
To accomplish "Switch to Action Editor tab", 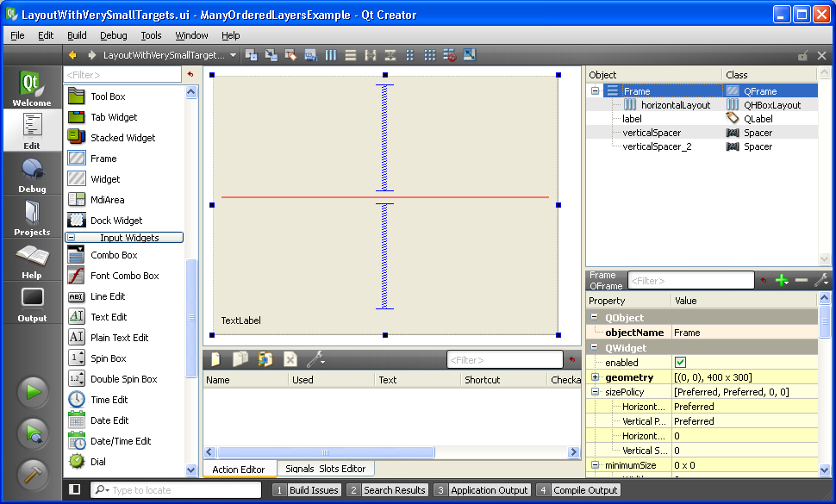I will tap(239, 470).
